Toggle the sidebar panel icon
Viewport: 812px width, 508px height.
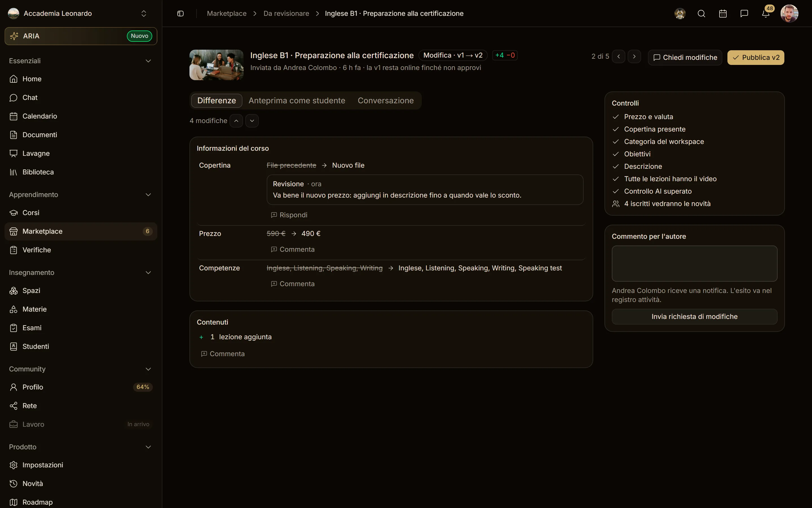tap(180, 14)
